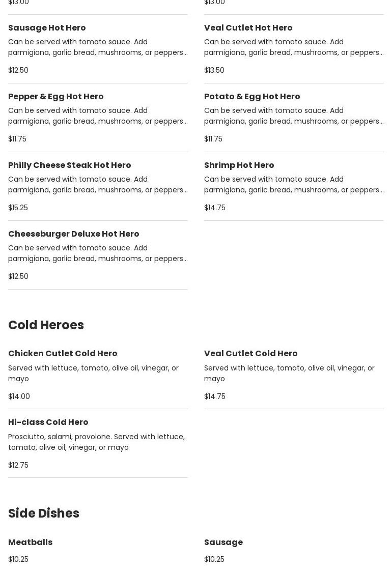Add Meatballs side dish

(30, 542)
